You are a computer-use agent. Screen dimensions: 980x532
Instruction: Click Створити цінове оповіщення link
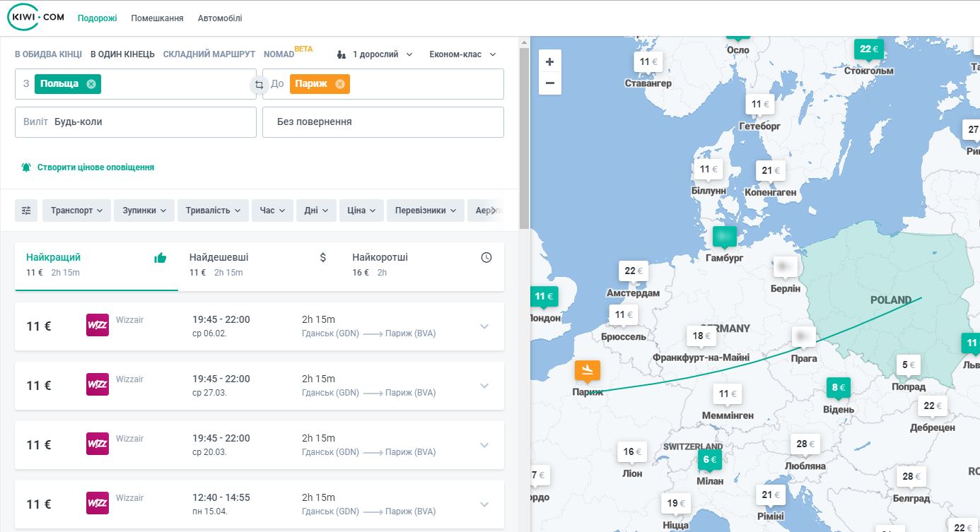click(x=95, y=167)
